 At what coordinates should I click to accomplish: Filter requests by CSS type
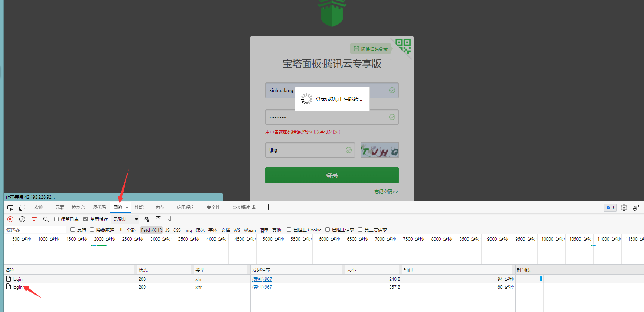(177, 230)
